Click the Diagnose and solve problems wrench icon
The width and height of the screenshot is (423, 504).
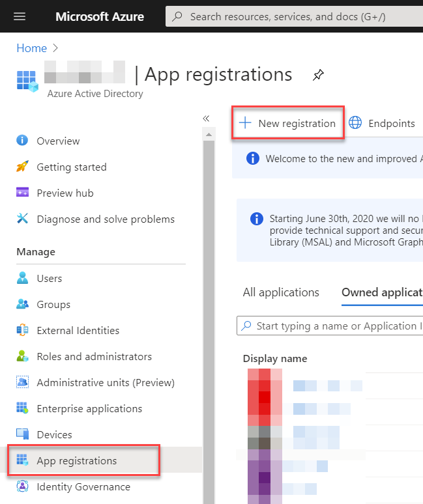point(22,219)
